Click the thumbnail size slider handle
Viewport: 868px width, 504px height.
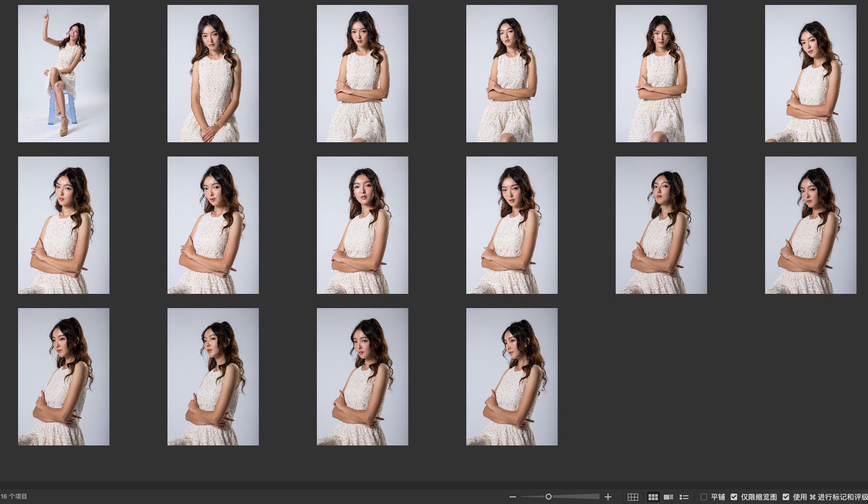click(548, 497)
